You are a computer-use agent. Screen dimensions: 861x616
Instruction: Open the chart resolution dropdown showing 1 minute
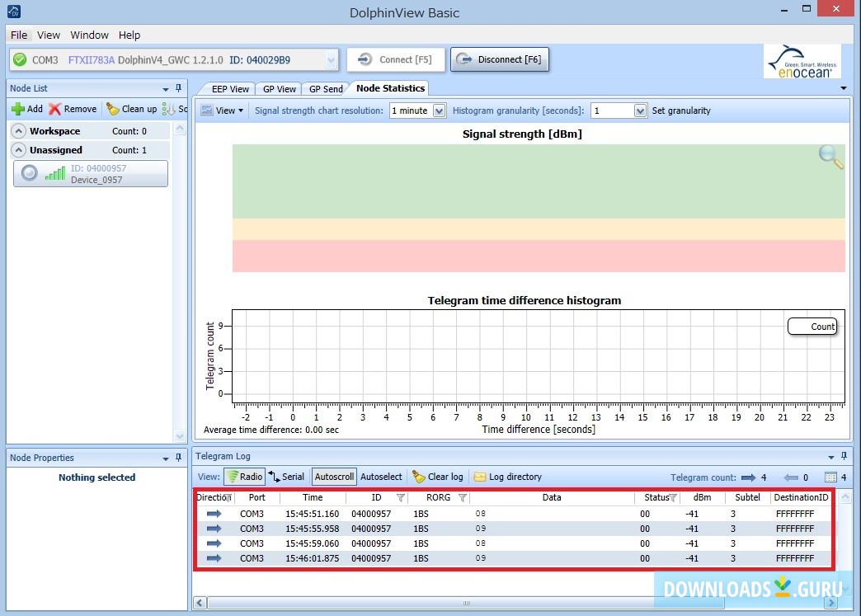coord(439,111)
